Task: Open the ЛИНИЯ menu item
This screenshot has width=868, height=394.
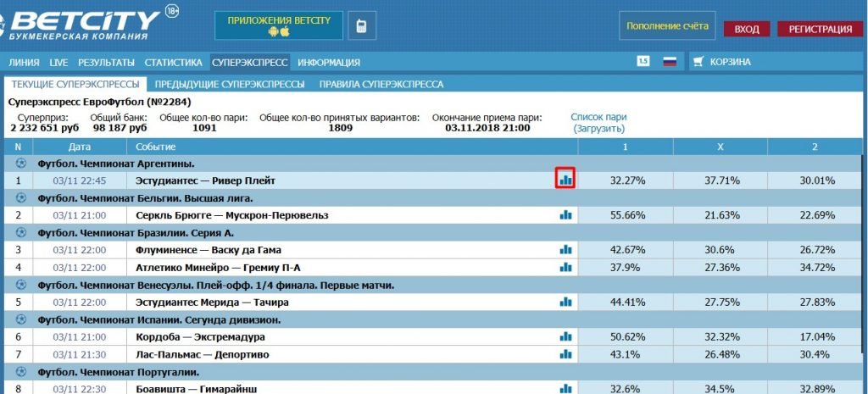Action: point(24,63)
